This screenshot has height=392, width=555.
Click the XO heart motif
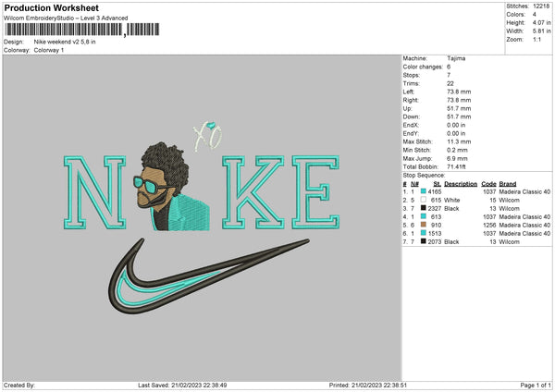coord(208,136)
